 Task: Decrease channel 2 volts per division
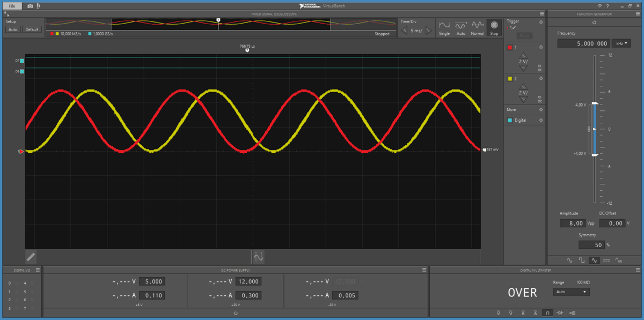point(524,99)
